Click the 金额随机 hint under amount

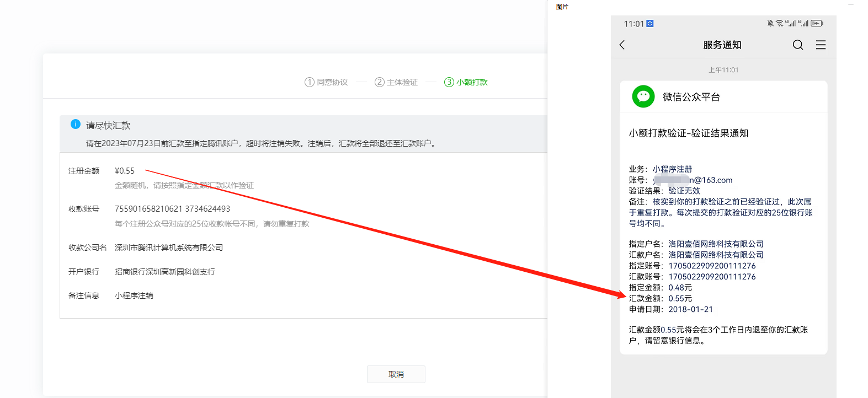coord(184,185)
